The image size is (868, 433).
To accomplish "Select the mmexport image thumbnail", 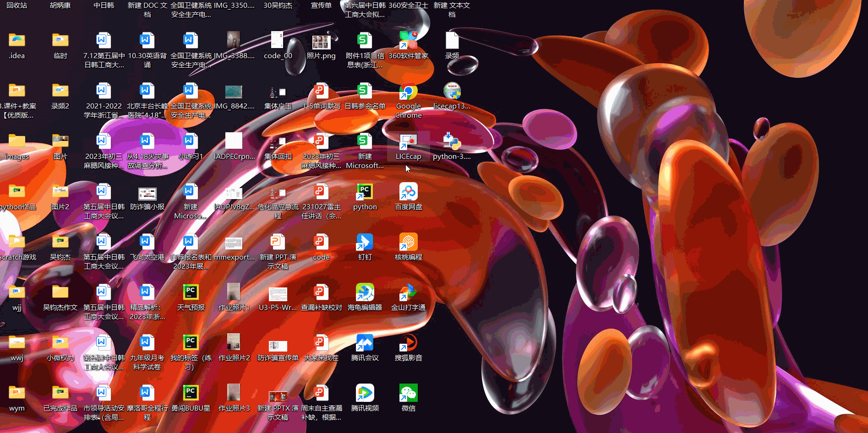I will pos(234,243).
